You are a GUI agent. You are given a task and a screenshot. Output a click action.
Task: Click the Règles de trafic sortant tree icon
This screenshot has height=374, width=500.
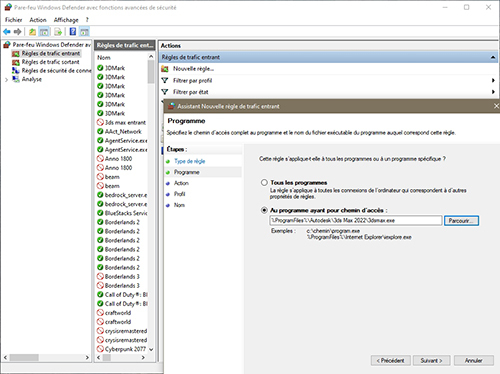(x=16, y=62)
